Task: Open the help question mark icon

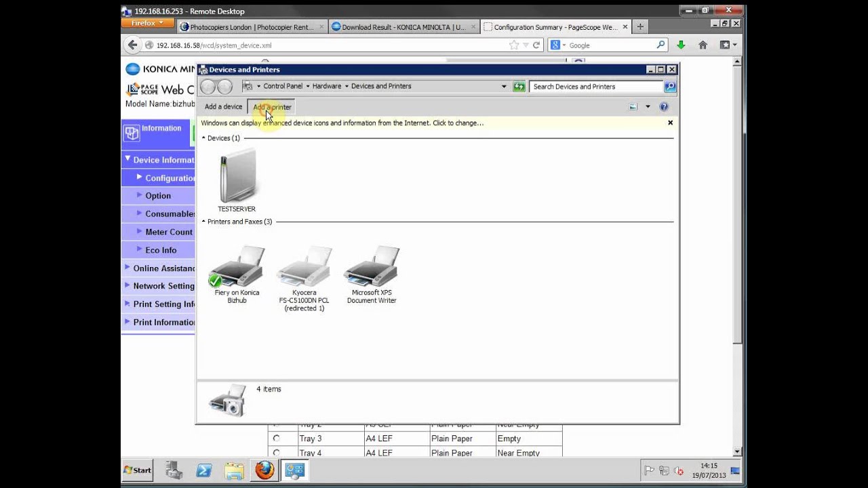Action: (x=664, y=107)
